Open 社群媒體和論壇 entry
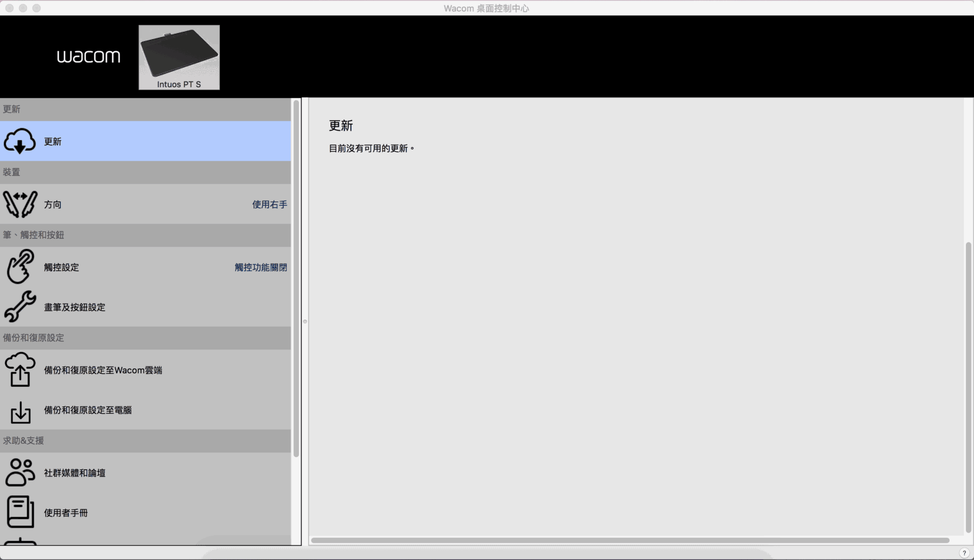The height and width of the screenshot is (560, 974). tap(146, 473)
